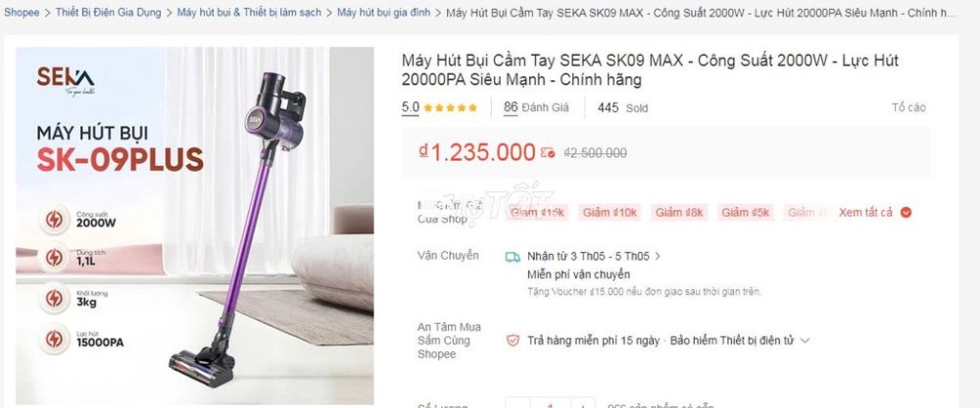Expand Bảo hiểm Thiết bị điện tử dropdown
Image resolution: width=980 pixels, height=408 pixels.
805,341
